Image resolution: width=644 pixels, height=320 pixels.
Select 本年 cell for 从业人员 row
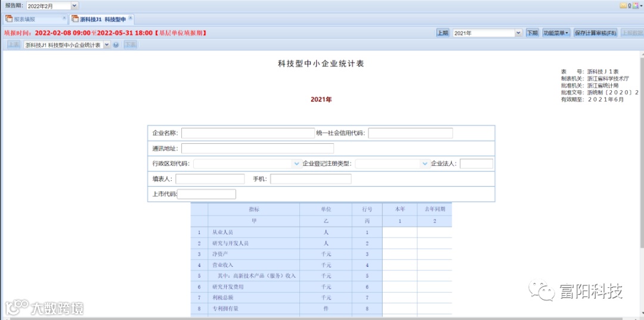click(400, 232)
